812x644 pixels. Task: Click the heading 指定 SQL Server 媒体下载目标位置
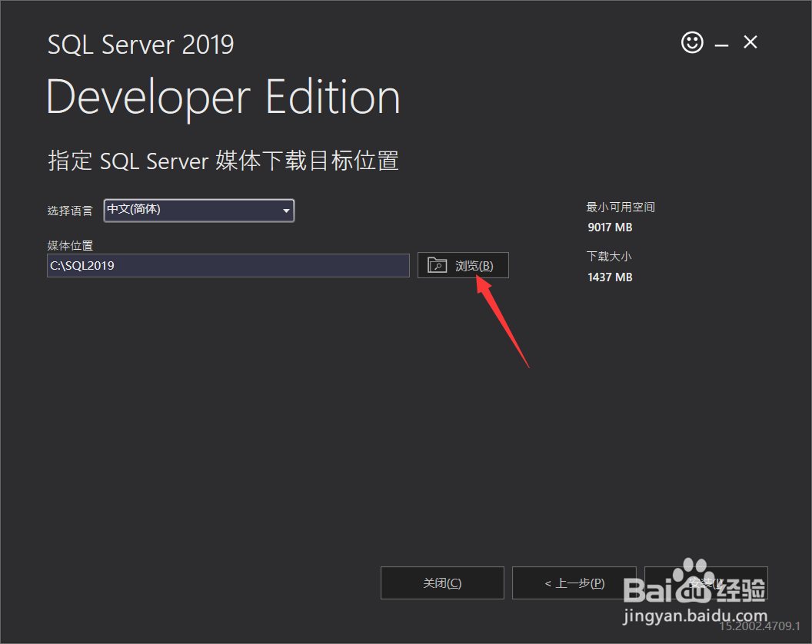point(223,161)
